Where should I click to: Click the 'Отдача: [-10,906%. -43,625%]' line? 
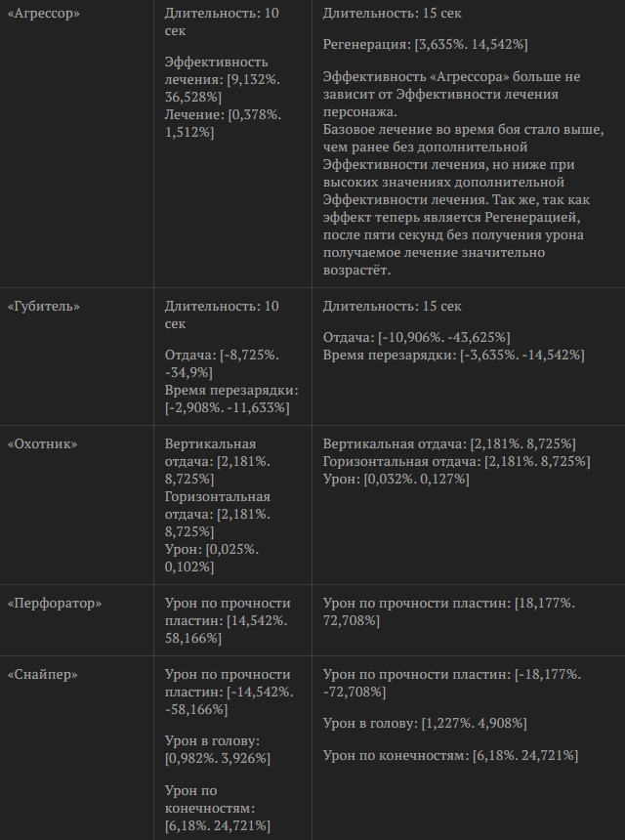click(x=417, y=338)
